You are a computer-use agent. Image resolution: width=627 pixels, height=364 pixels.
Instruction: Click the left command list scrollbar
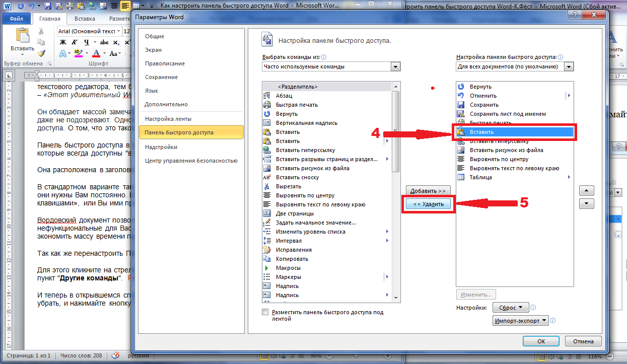pos(396,191)
